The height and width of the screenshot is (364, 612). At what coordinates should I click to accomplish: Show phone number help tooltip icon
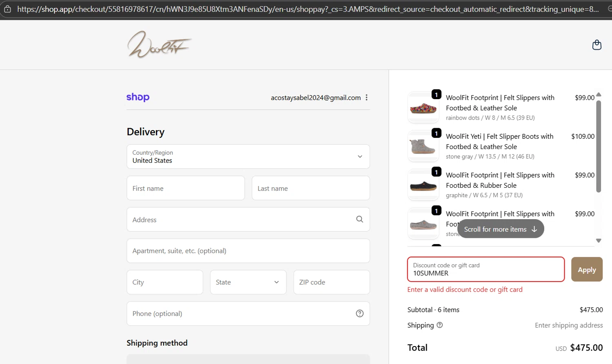pos(359,313)
